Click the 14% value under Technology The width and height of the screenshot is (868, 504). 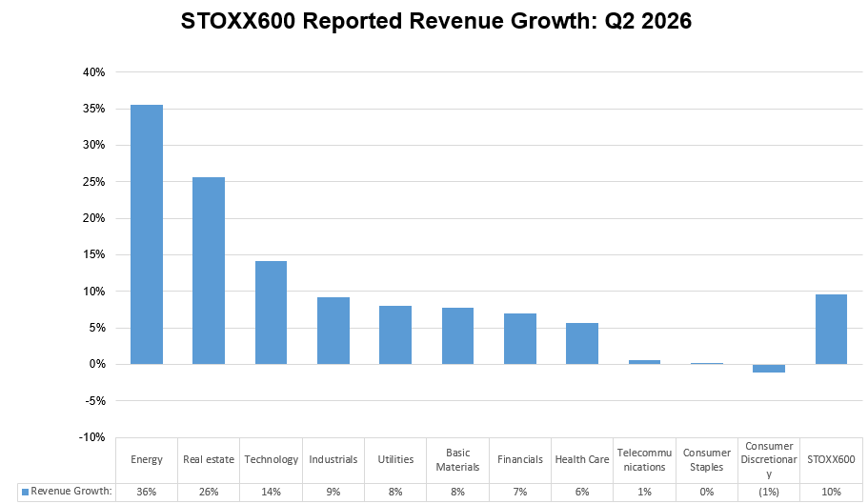pos(271,492)
